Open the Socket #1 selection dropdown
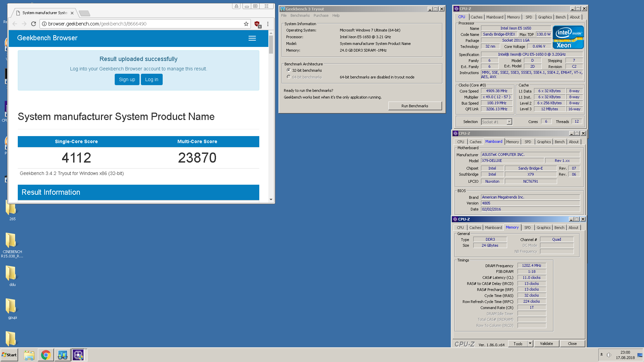Image resolution: width=644 pixels, height=362 pixels. click(509, 122)
